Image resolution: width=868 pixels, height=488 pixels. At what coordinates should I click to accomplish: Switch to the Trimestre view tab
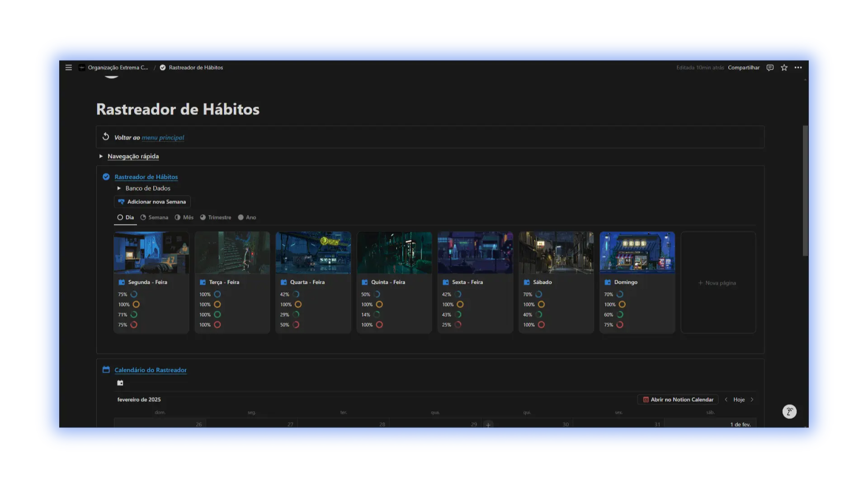(x=216, y=217)
